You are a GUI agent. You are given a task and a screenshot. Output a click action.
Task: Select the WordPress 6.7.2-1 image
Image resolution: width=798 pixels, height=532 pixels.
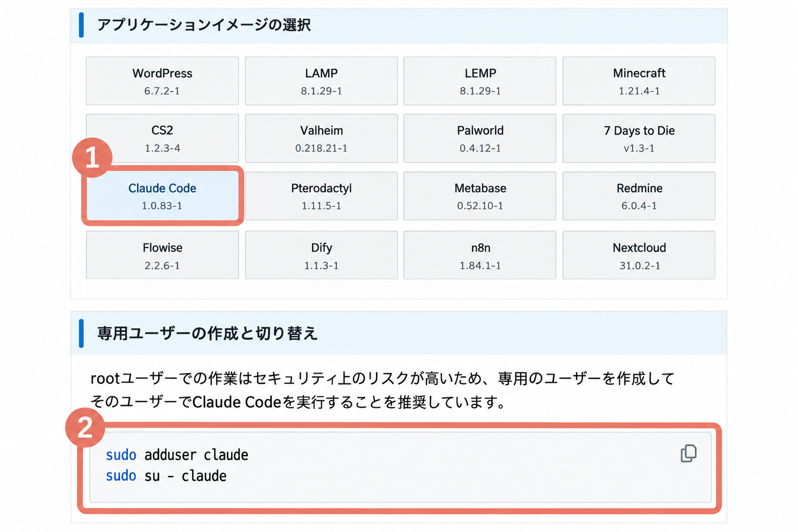162,81
